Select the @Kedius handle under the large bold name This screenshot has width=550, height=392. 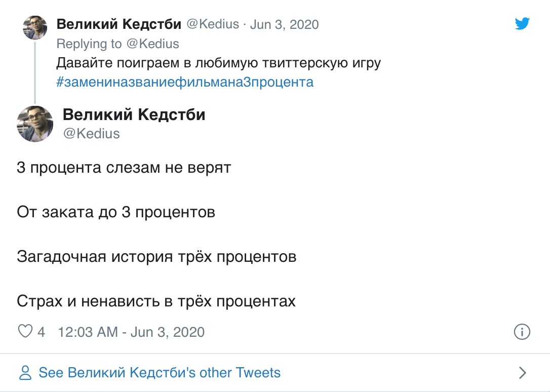[92, 134]
